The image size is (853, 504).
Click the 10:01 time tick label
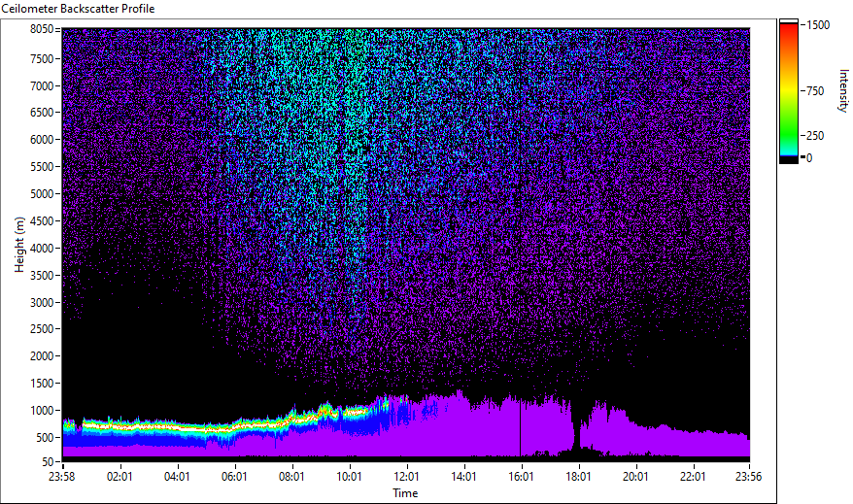click(349, 477)
